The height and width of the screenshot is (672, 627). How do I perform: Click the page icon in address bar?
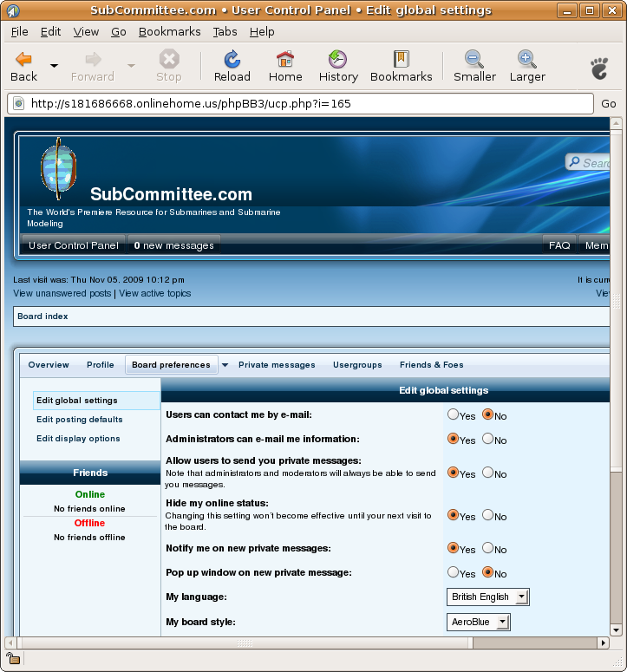18,104
